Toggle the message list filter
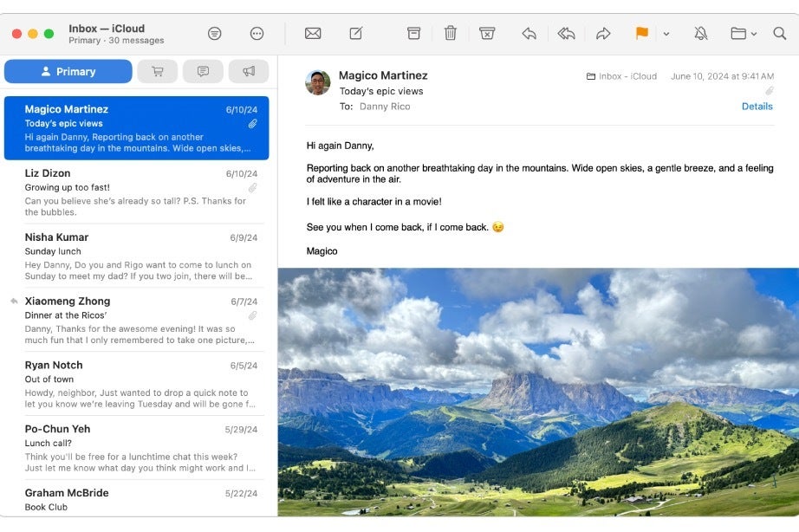This screenshot has width=799, height=532. 214,34
